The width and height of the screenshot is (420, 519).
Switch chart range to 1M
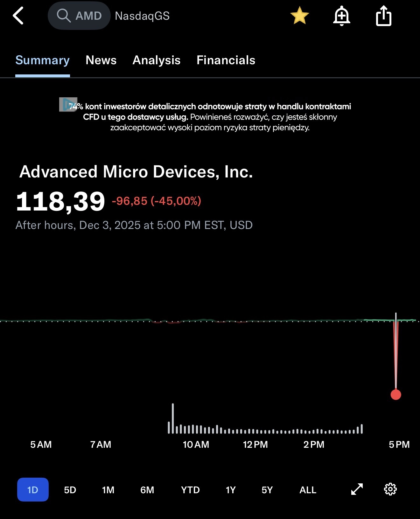coord(108,490)
